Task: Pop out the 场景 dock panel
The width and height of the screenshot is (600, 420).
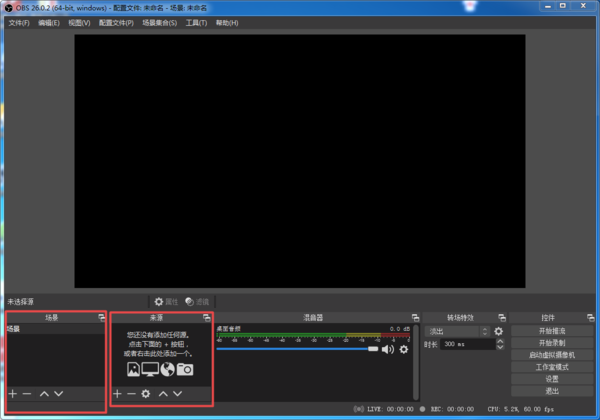Action: pyautogui.click(x=101, y=317)
